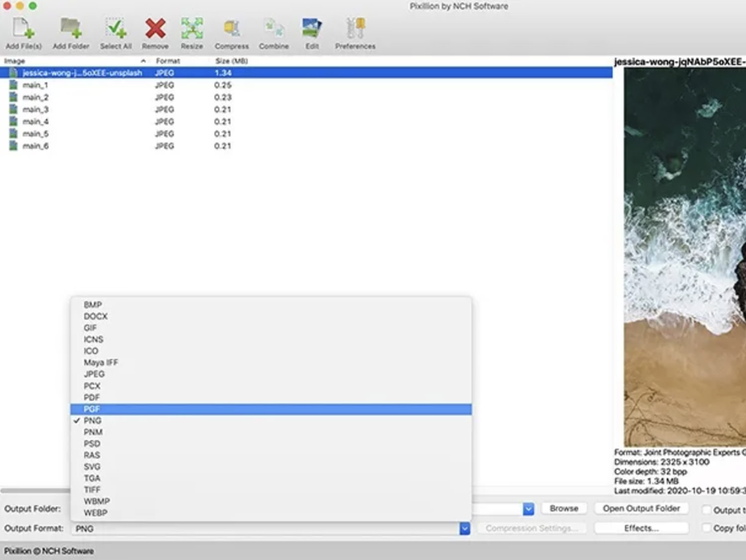Choose PCX from the format list

point(271,386)
